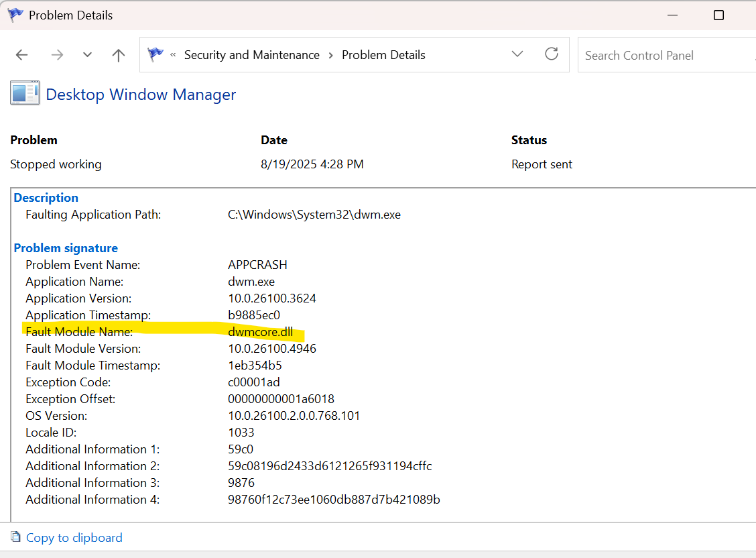Click fault module timestamp 1eb354b5
The width and height of the screenshot is (756, 558).
coord(255,366)
